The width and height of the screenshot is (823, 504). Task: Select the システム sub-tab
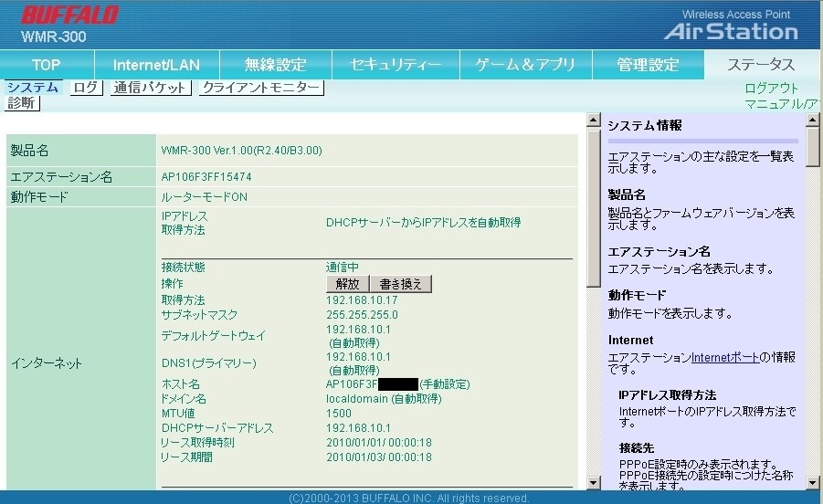pos(33,88)
